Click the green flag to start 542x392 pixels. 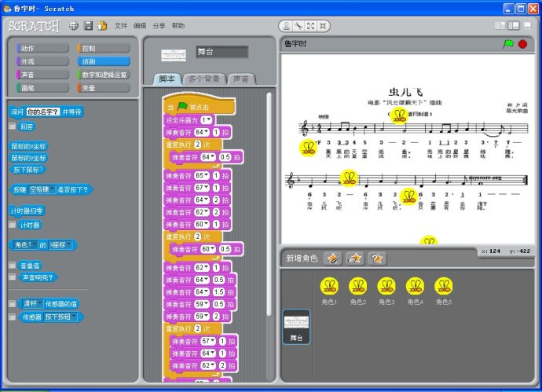point(507,44)
